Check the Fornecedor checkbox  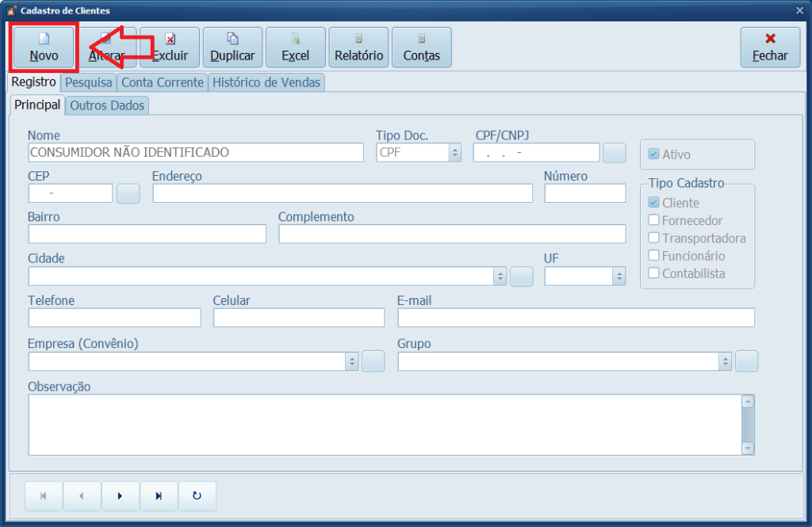[x=654, y=220]
